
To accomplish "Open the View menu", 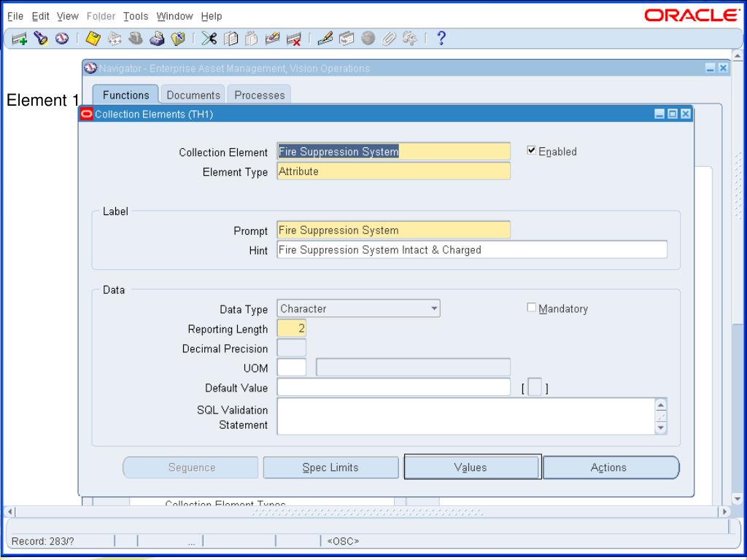I will coord(68,16).
